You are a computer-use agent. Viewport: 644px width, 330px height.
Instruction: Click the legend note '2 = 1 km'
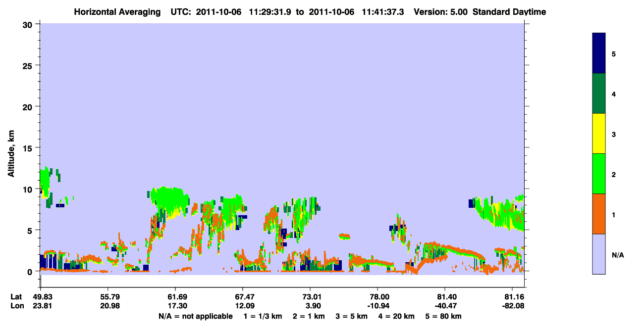pos(308,316)
